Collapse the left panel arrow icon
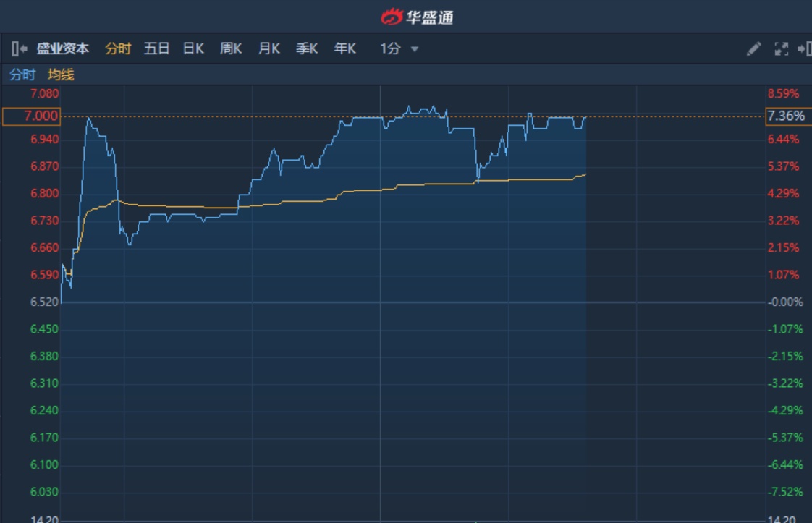 pos(19,49)
